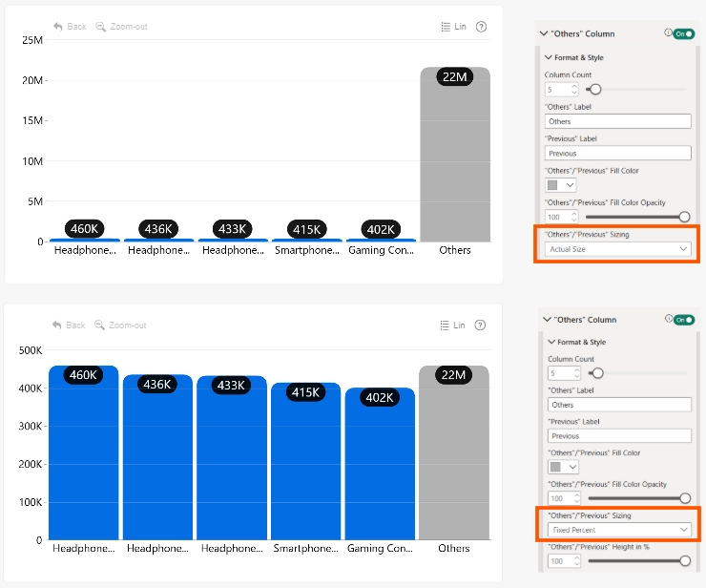Click the Column Count stepper arrows in the top panel

pos(574,89)
